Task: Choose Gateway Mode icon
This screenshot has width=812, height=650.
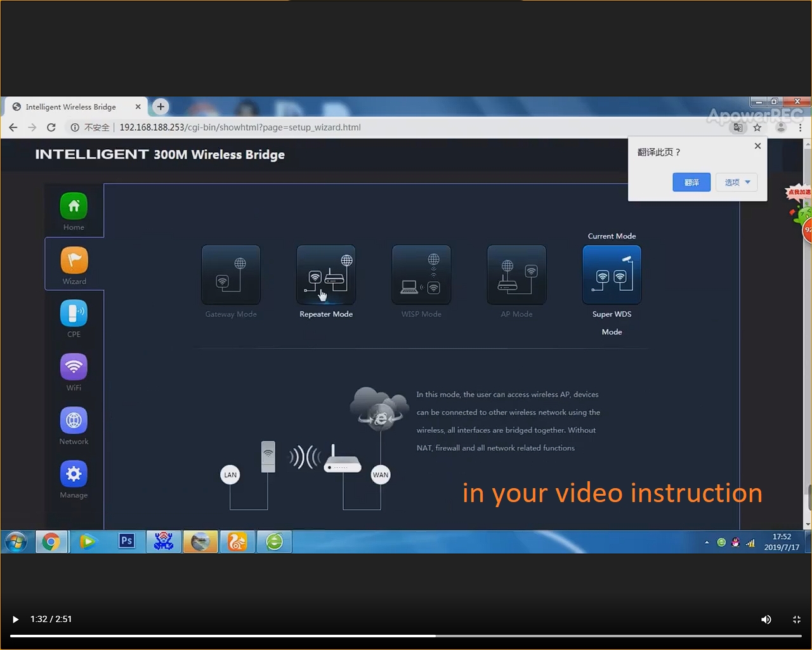Action: point(231,275)
